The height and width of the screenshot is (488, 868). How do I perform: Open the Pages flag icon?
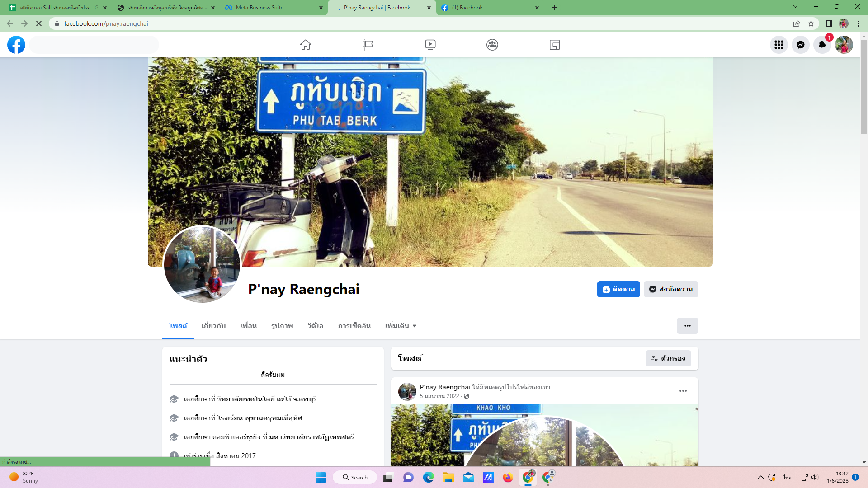pos(368,45)
